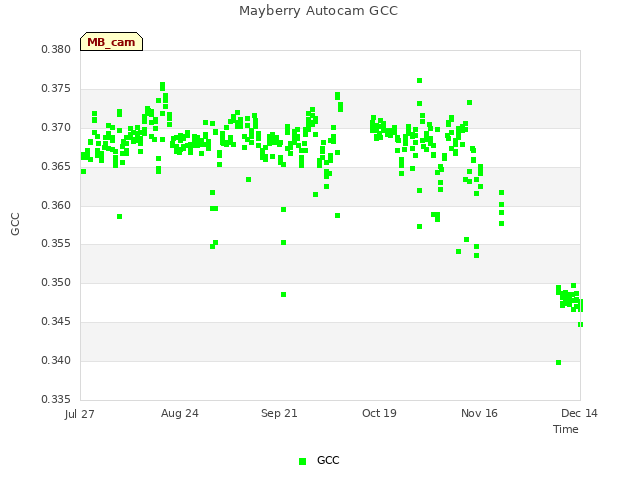Click the 0.355 y-axis tick label
640x480 pixels.
pyautogui.click(x=56, y=244)
